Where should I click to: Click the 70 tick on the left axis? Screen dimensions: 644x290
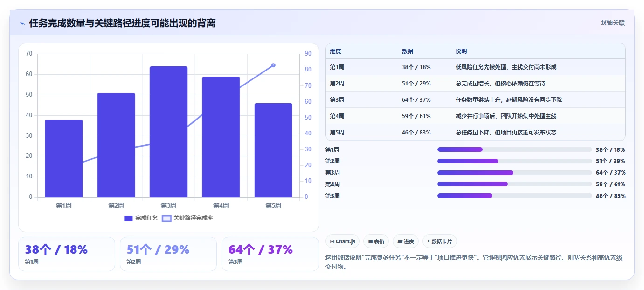click(x=29, y=54)
